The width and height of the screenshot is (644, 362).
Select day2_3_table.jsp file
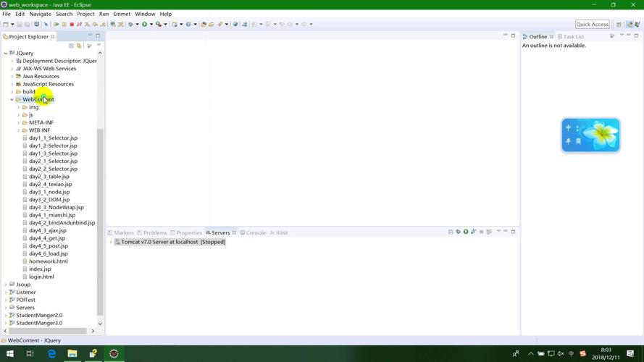pos(49,177)
